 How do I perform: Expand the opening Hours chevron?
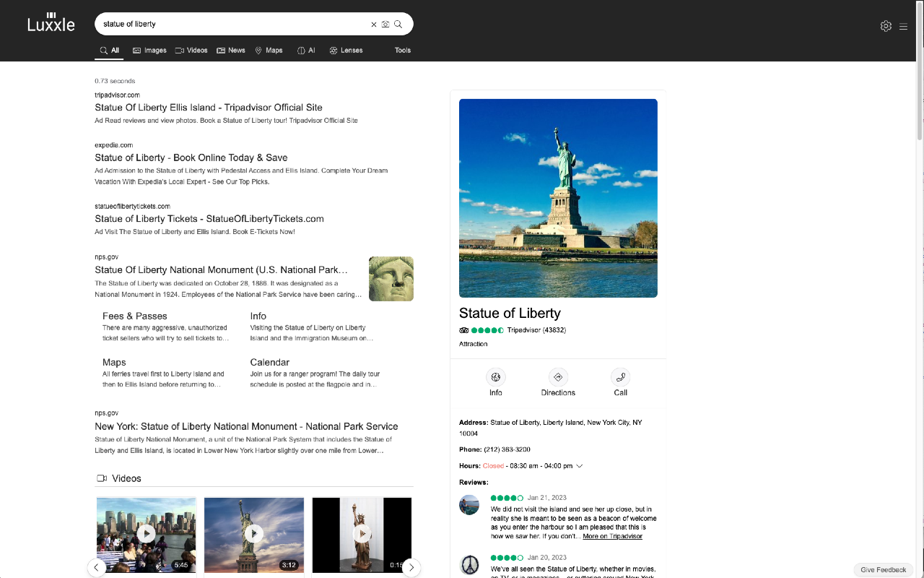[x=579, y=466]
